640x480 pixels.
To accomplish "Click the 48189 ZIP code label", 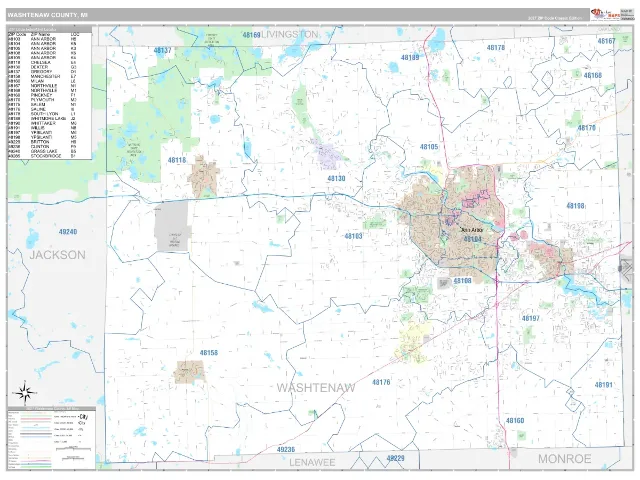I will coord(410,58).
